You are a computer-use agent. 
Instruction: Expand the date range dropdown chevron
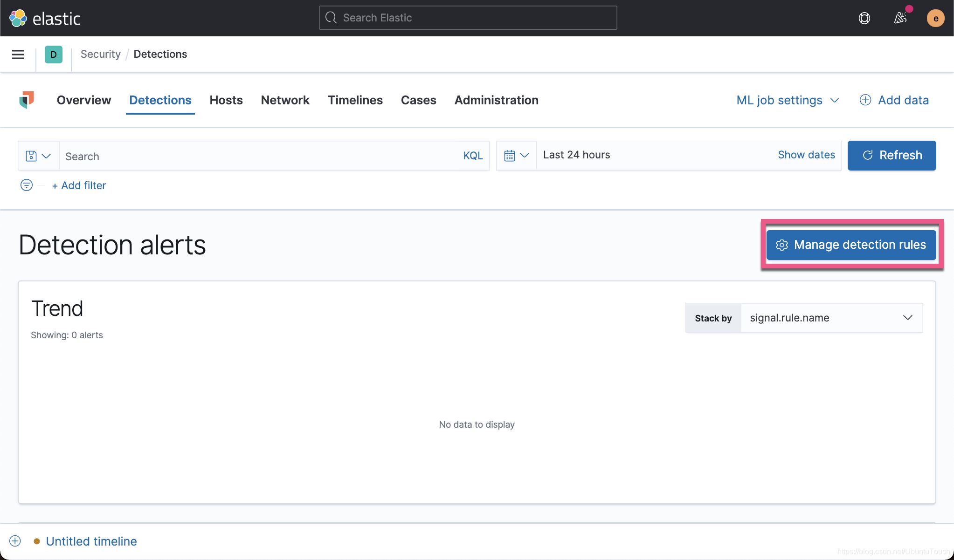click(525, 155)
